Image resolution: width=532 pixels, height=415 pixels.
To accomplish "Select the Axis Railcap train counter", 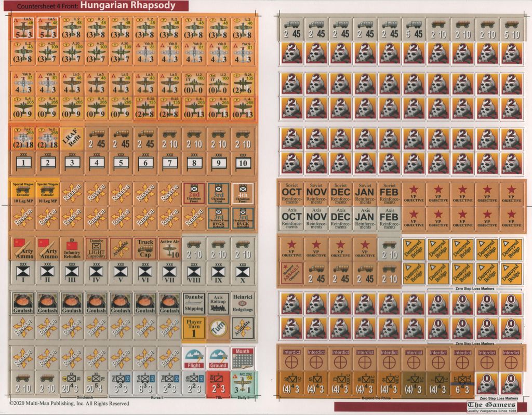I will [x=219, y=303].
